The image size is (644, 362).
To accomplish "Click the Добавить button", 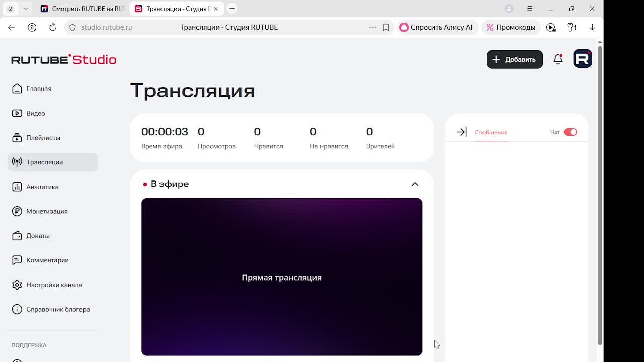I will click(514, 59).
